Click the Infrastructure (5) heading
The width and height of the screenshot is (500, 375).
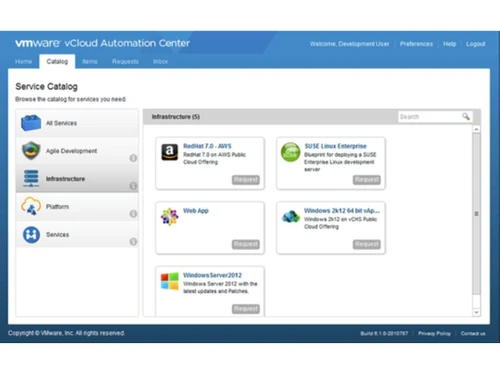tap(176, 117)
